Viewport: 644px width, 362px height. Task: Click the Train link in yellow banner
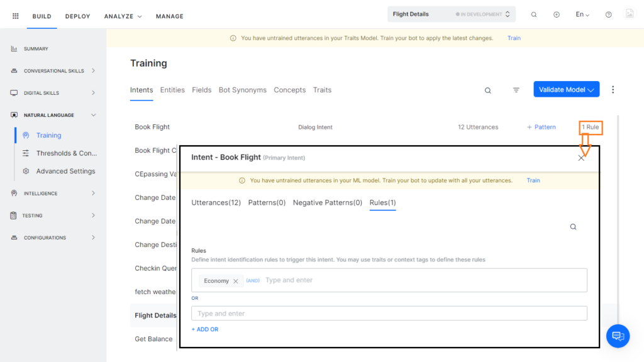(x=514, y=38)
